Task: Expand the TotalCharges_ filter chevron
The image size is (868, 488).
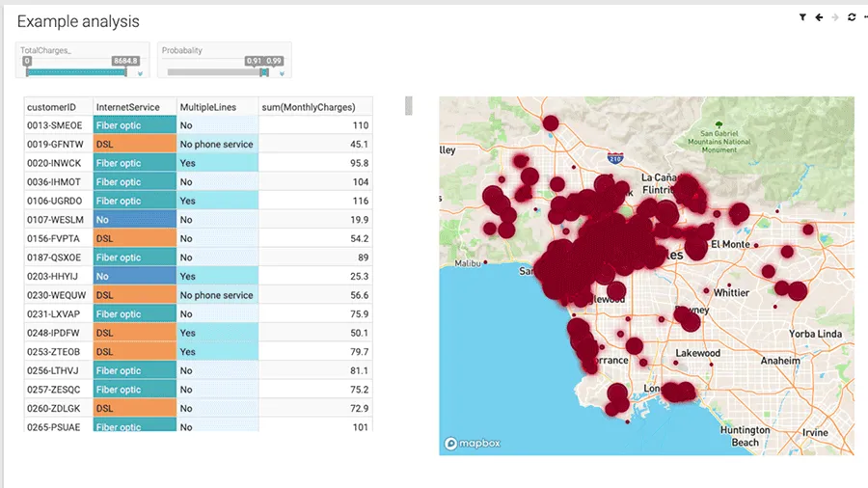Action: (141, 73)
